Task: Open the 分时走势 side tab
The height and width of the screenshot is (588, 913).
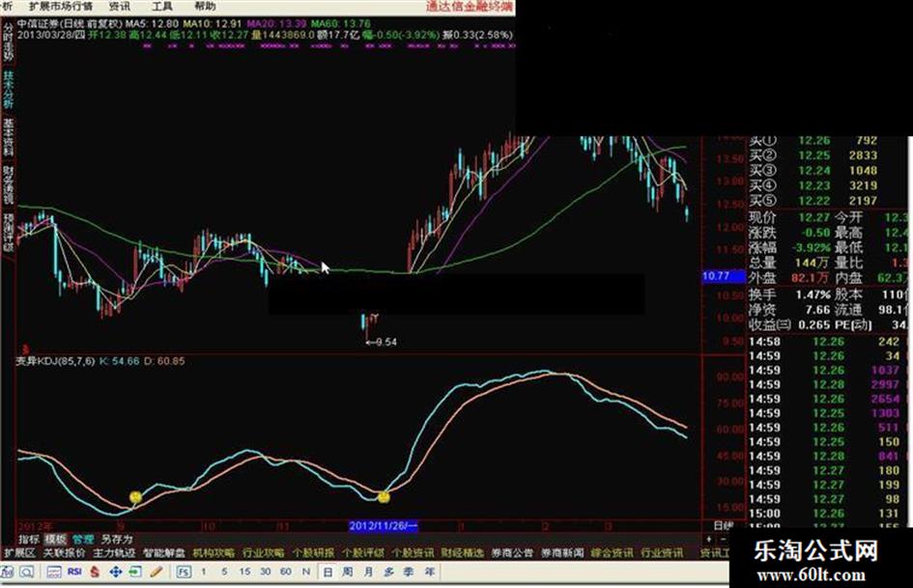Action: (8, 42)
